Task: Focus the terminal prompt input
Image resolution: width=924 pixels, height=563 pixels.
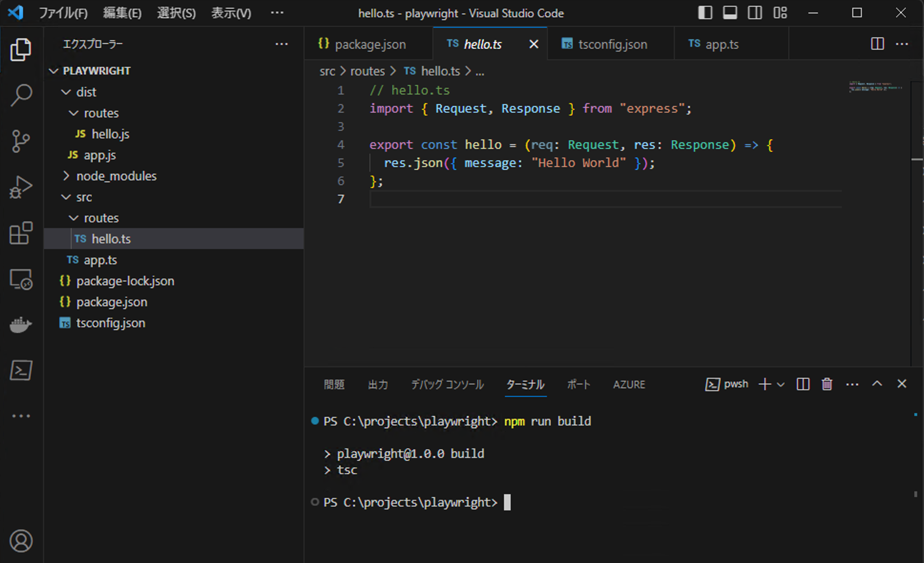Action: coord(507,502)
